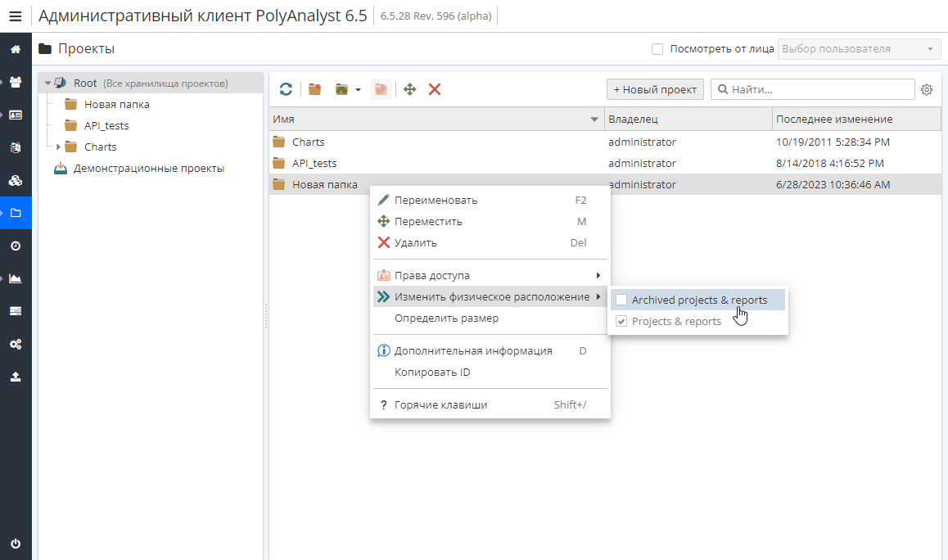Click the Демонстрационные проекты download icon
Viewport: 948px width, 560px height.
(x=61, y=168)
